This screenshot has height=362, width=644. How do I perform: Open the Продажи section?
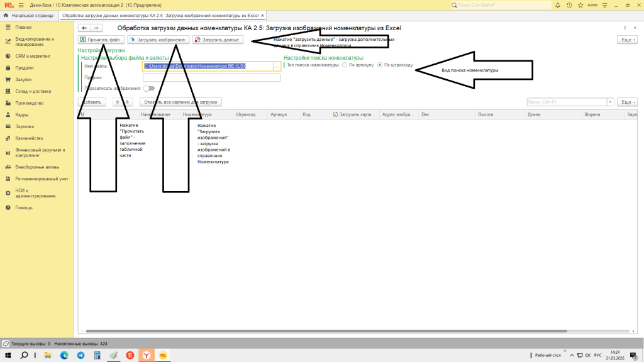click(25, 68)
